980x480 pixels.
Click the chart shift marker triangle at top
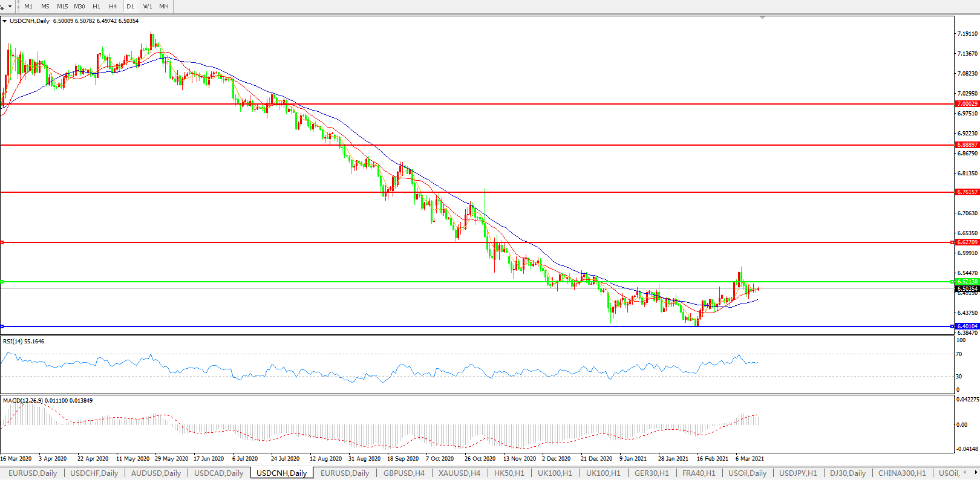(x=762, y=18)
